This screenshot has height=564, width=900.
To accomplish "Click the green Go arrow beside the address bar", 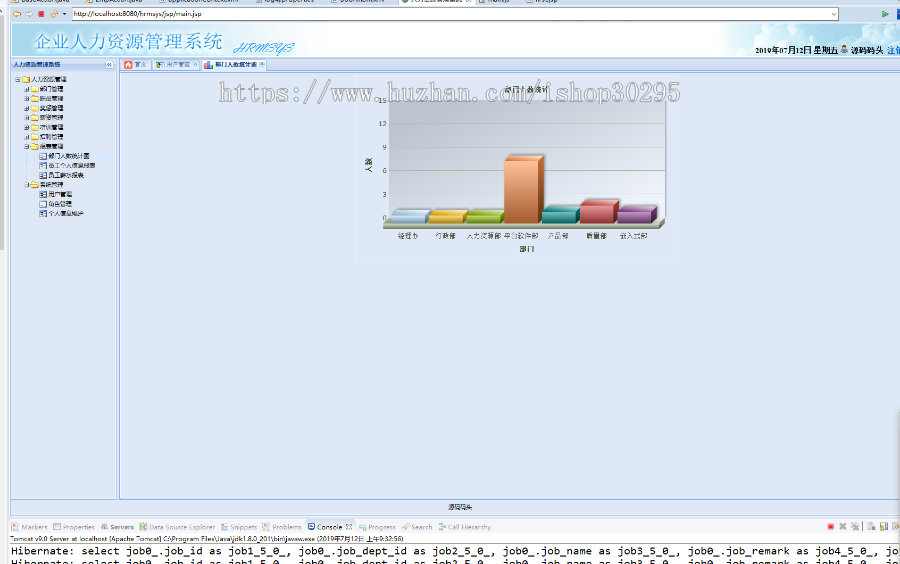I will point(885,14).
